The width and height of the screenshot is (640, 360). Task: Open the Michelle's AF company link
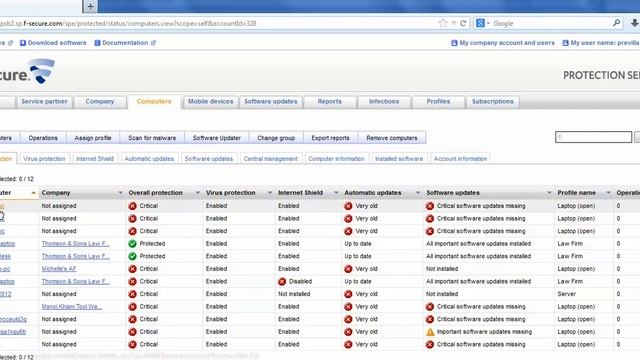[x=59, y=269]
